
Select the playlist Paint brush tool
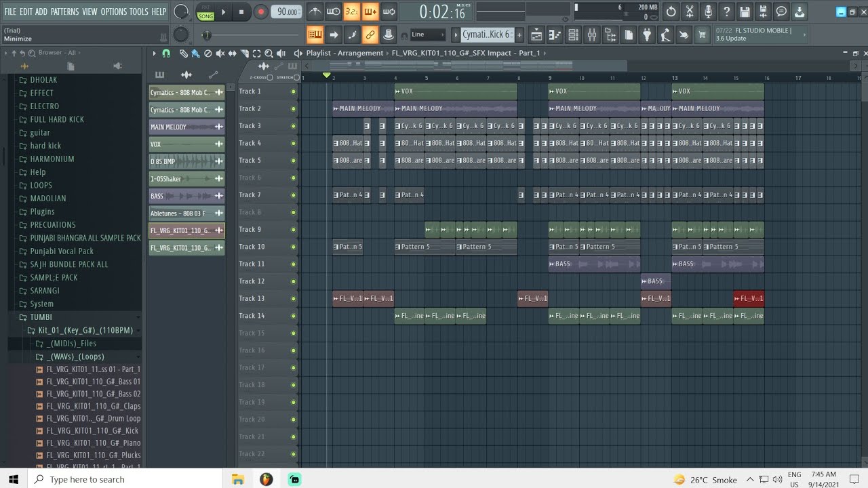click(x=195, y=53)
